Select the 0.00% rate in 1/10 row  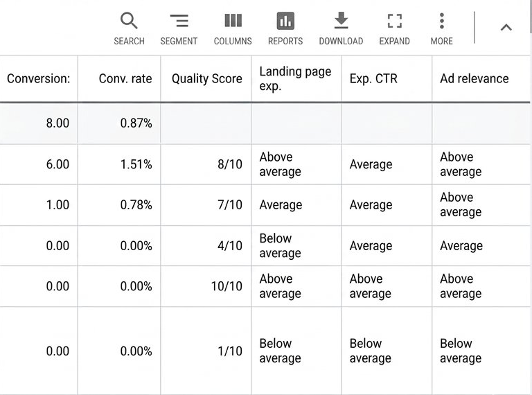click(x=136, y=351)
